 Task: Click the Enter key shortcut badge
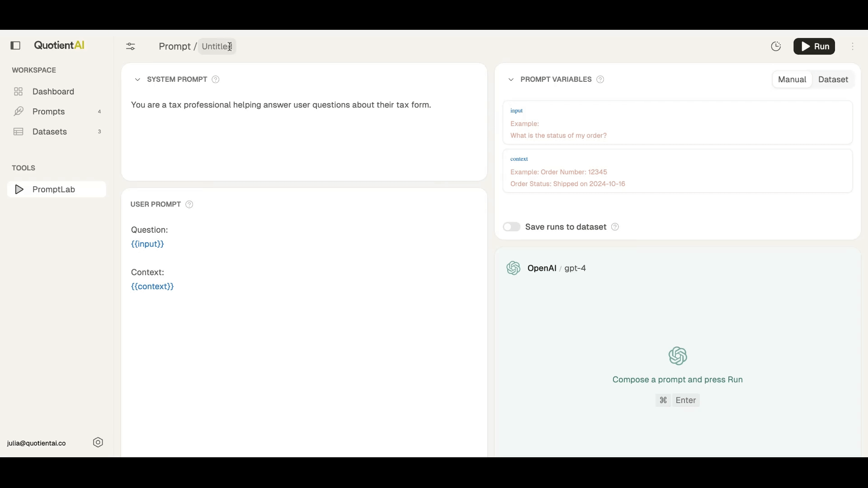pos(686,401)
